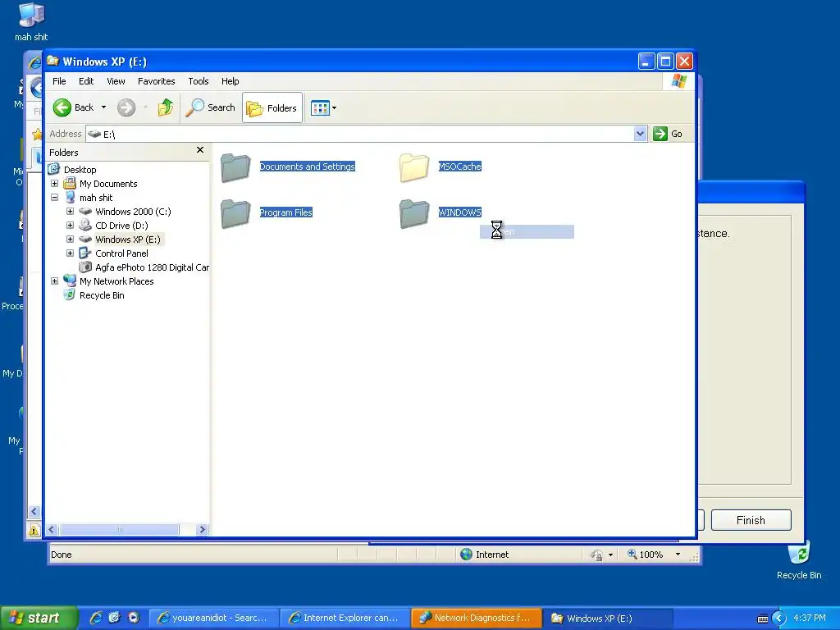This screenshot has width=840, height=630.
Task: Go up one folder level icon
Action: coord(166,107)
